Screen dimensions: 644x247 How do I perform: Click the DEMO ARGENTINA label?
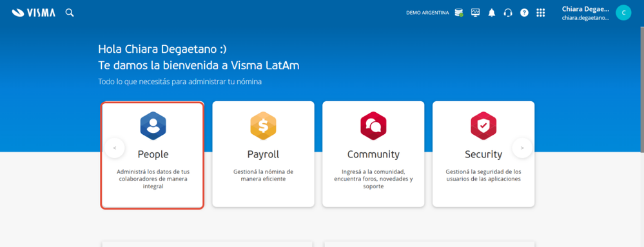427,13
